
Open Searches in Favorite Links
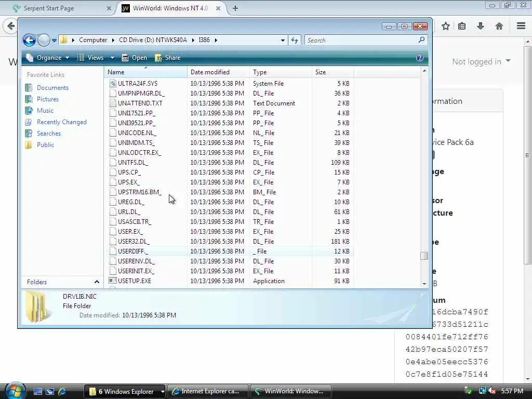[x=48, y=134]
